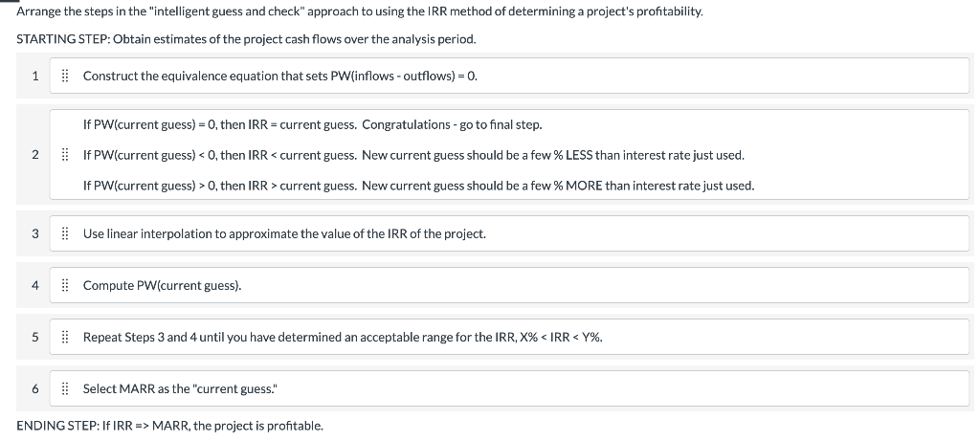The image size is (980, 441).
Task: Grab the handle icon of the three-condition PW item
Action: 64,155
